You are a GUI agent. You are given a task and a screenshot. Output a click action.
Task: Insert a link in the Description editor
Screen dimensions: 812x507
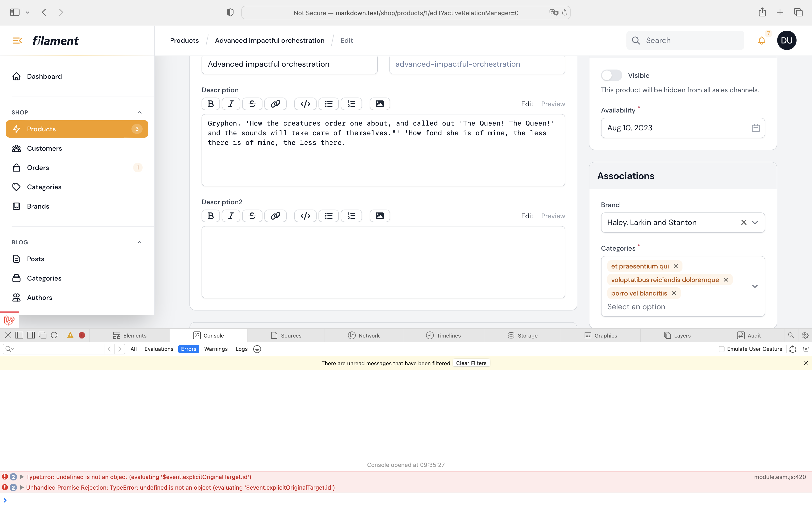point(275,104)
